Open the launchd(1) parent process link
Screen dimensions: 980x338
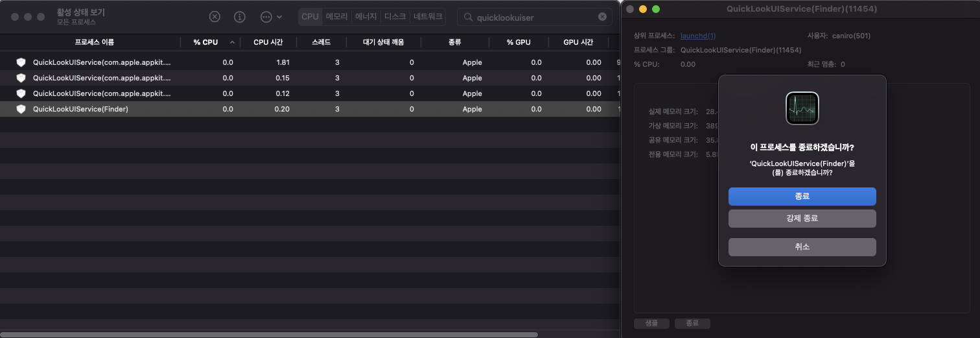pos(698,36)
